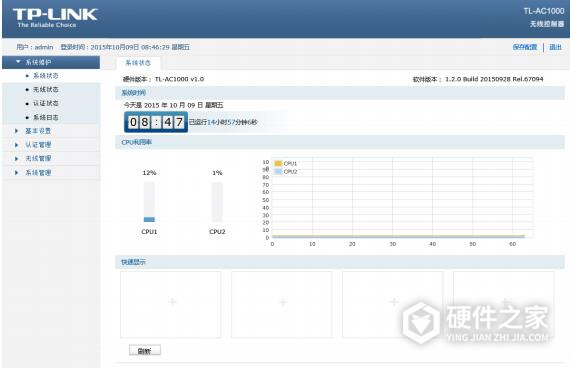Open 认证状态 in sidebar
This screenshot has width=570, height=371.
pos(46,103)
